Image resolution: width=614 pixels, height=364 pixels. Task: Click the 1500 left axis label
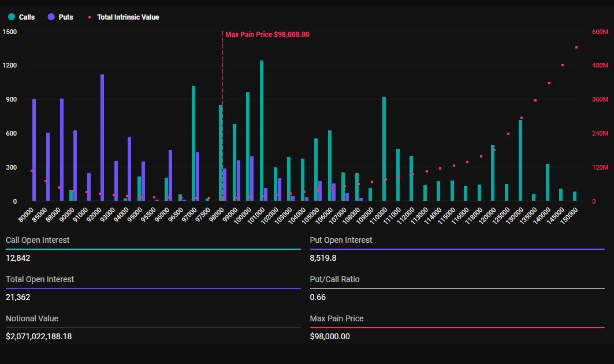10,32
